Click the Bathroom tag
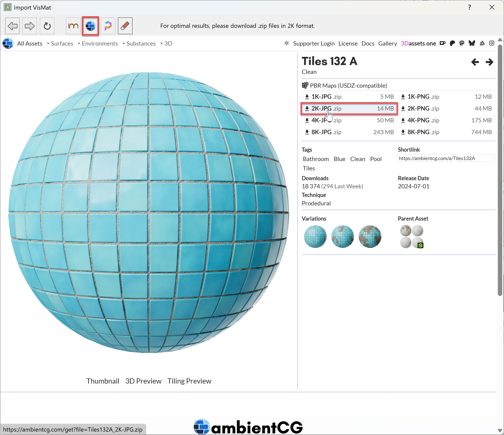Image resolution: width=504 pixels, height=435 pixels. coord(316,159)
